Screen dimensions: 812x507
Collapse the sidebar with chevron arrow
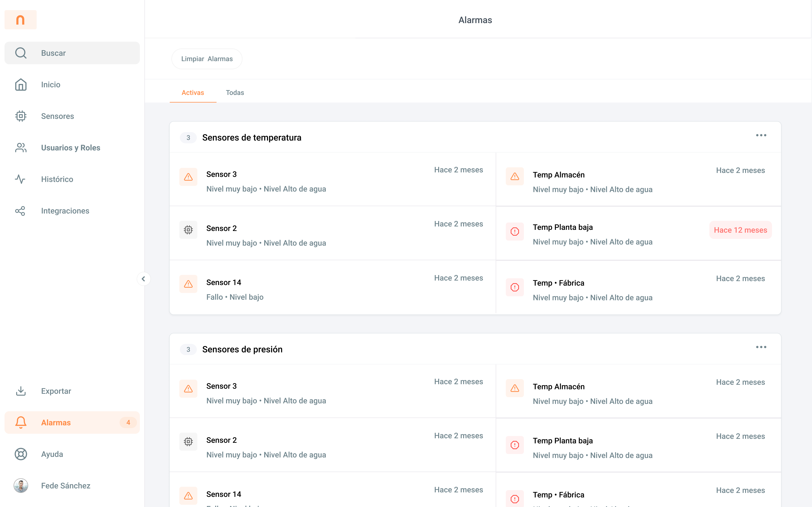144,279
